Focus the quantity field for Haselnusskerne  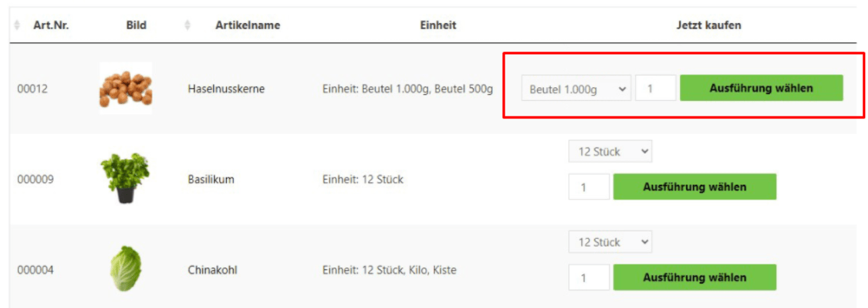(x=656, y=88)
